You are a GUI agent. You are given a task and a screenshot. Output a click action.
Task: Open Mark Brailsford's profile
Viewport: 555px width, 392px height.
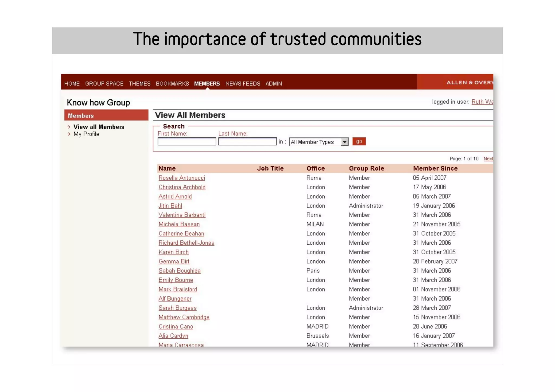click(x=178, y=289)
